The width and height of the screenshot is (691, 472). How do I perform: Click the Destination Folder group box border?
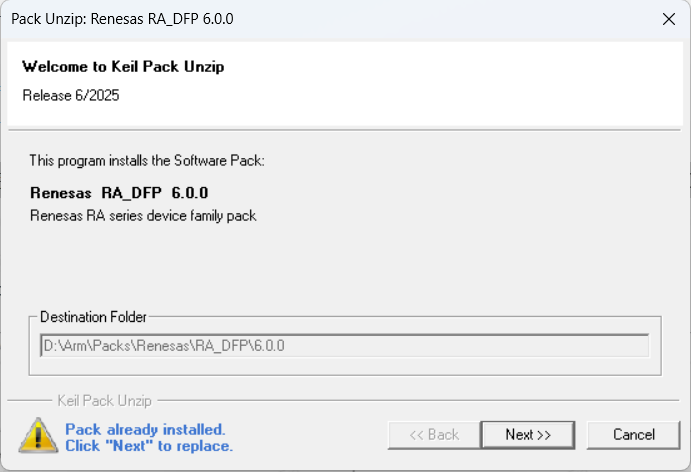coord(345,375)
